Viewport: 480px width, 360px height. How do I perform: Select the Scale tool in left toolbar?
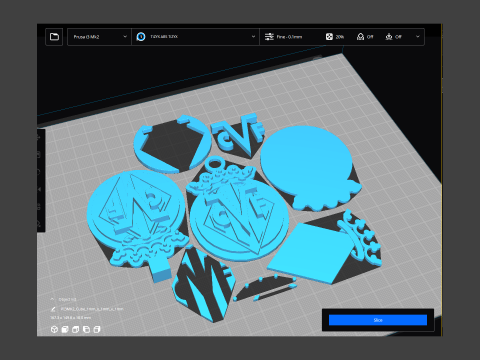point(39,155)
